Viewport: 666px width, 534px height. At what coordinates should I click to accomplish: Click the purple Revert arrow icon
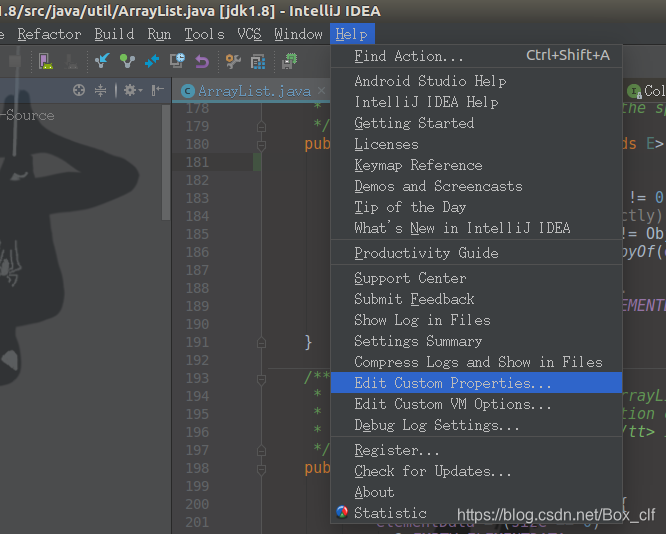202,62
